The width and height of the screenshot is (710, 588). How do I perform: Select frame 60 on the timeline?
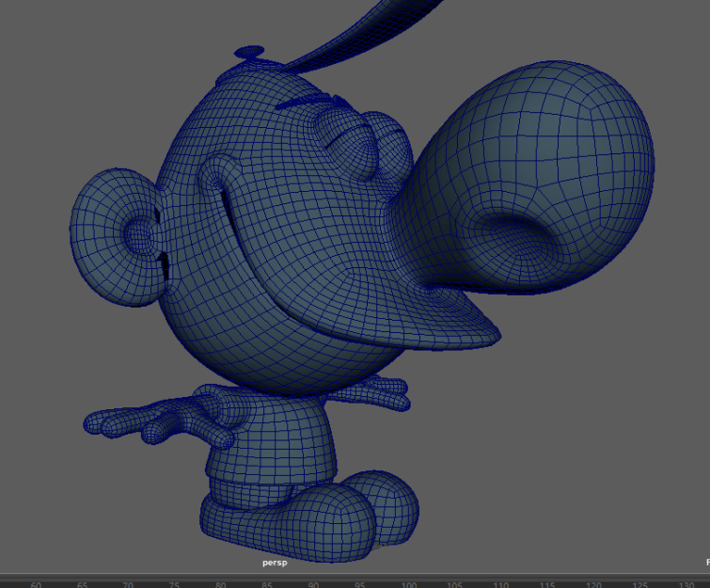[36, 583]
